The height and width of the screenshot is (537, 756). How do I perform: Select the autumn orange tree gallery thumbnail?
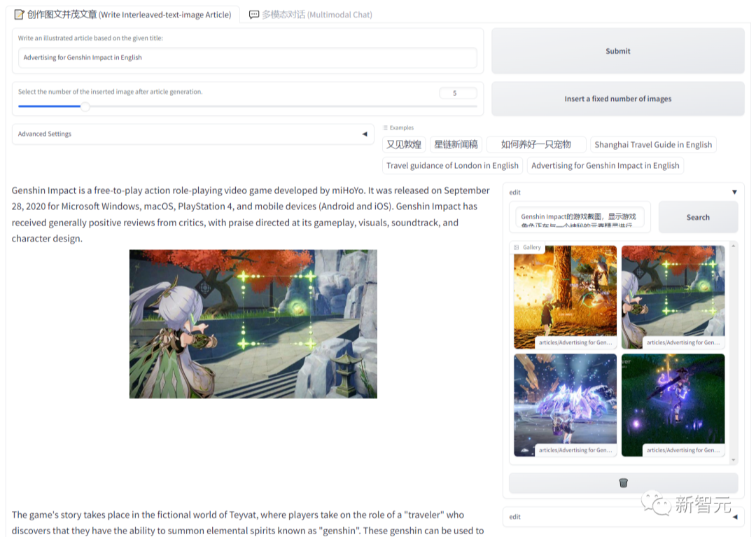pos(565,297)
